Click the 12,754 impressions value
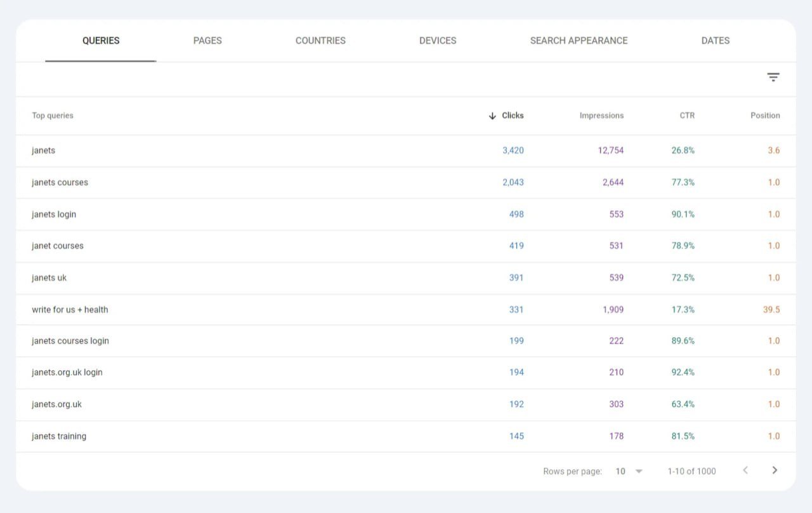Image resolution: width=812 pixels, height=513 pixels. [x=611, y=150]
